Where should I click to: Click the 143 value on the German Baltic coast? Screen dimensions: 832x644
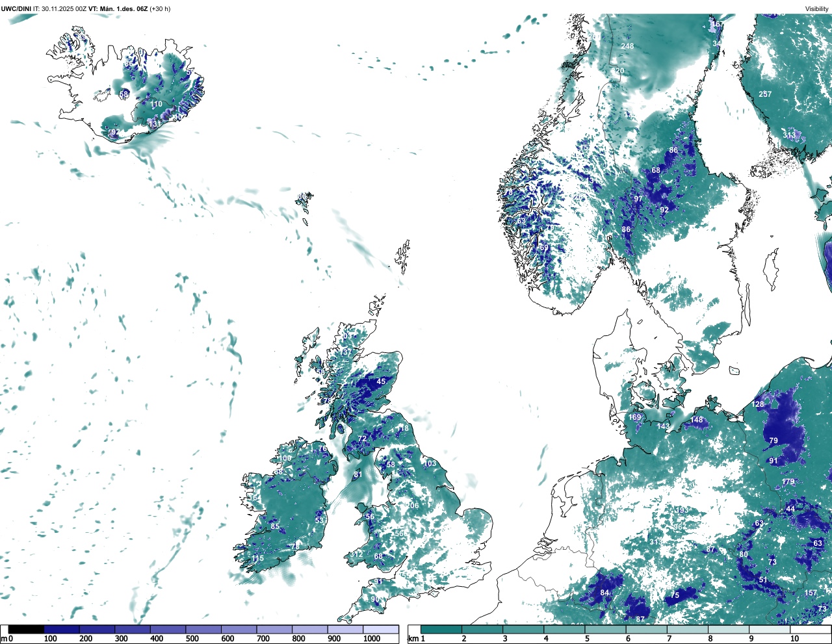(663, 426)
